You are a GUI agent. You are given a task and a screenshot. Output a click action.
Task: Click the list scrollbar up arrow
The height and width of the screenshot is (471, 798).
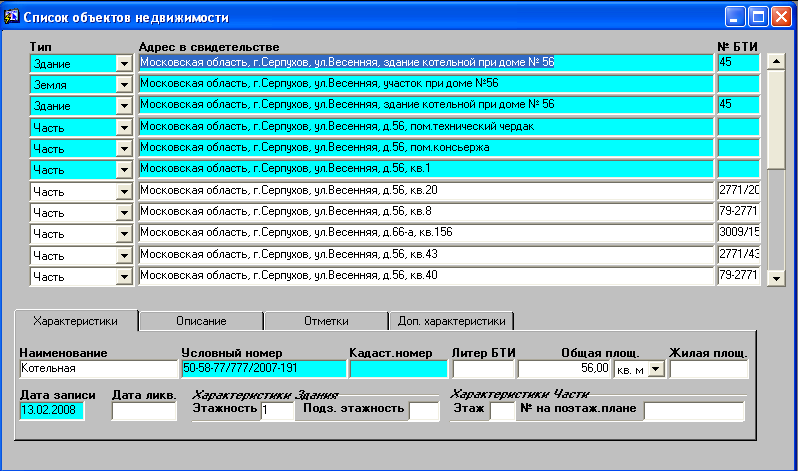[776, 62]
